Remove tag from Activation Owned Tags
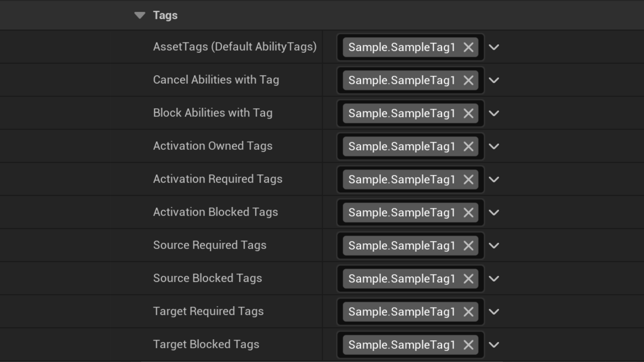The width and height of the screenshot is (644, 362). click(x=468, y=146)
